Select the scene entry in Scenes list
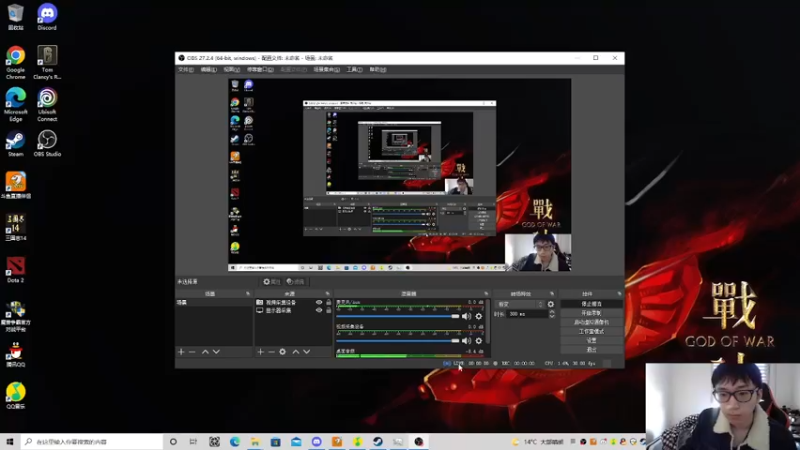Image resolution: width=800 pixels, height=450 pixels. coord(214,303)
